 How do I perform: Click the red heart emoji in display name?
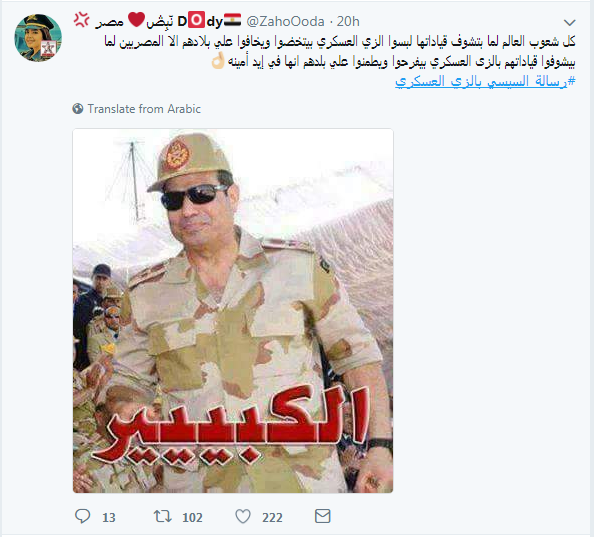point(136,20)
